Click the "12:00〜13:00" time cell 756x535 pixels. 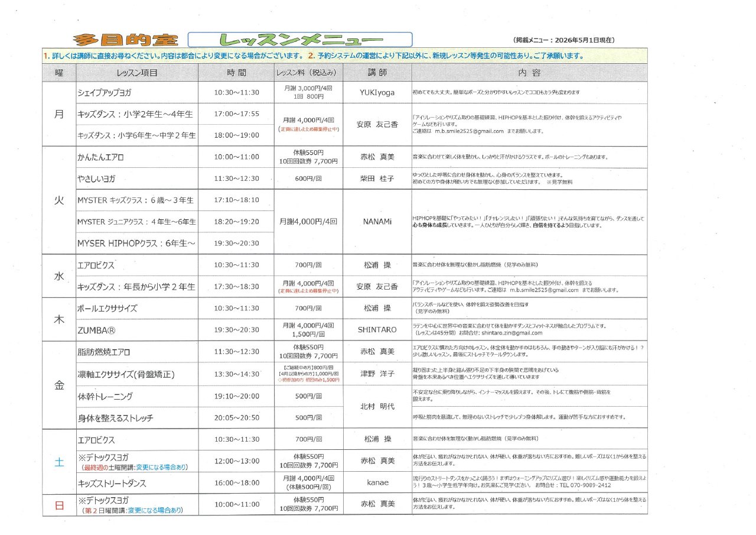[x=236, y=461]
